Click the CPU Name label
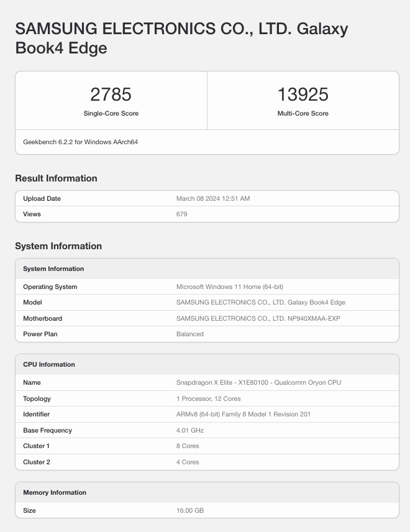 click(x=32, y=382)
